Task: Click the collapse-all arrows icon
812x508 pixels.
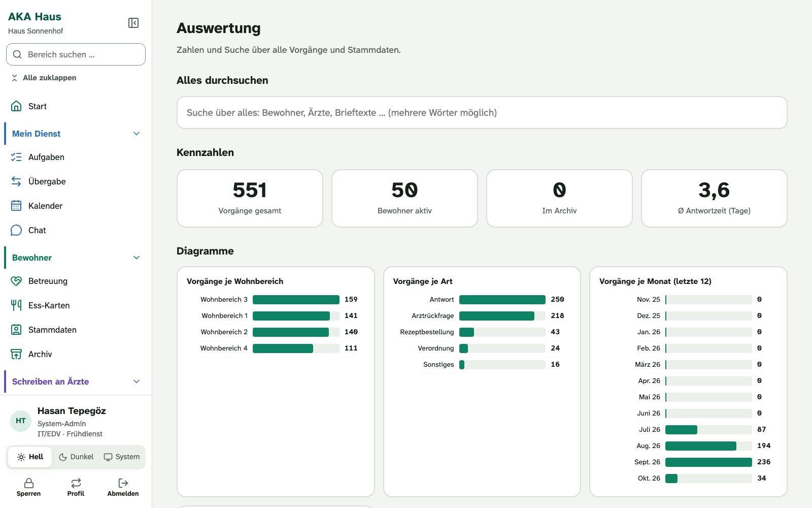Action: (x=15, y=78)
